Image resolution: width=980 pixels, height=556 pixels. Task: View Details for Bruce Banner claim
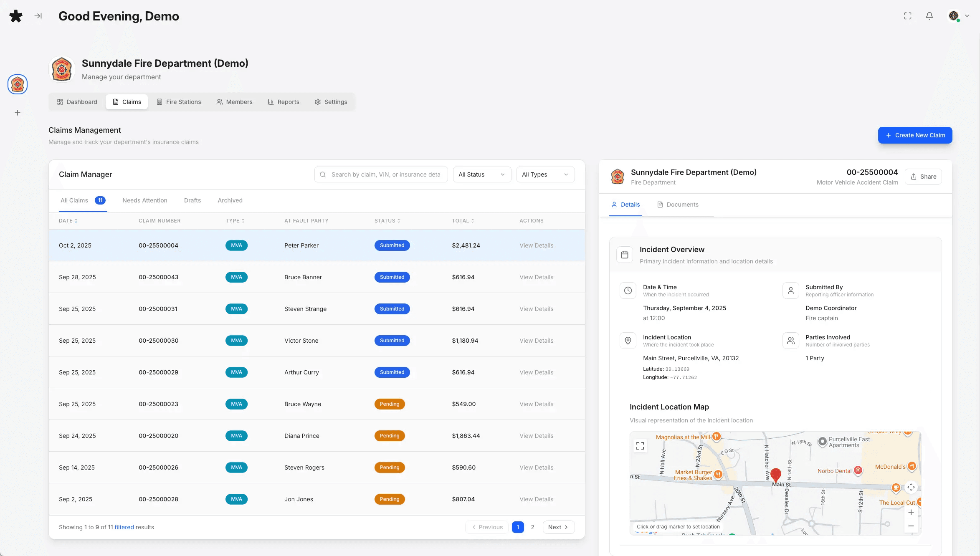point(536,277)
